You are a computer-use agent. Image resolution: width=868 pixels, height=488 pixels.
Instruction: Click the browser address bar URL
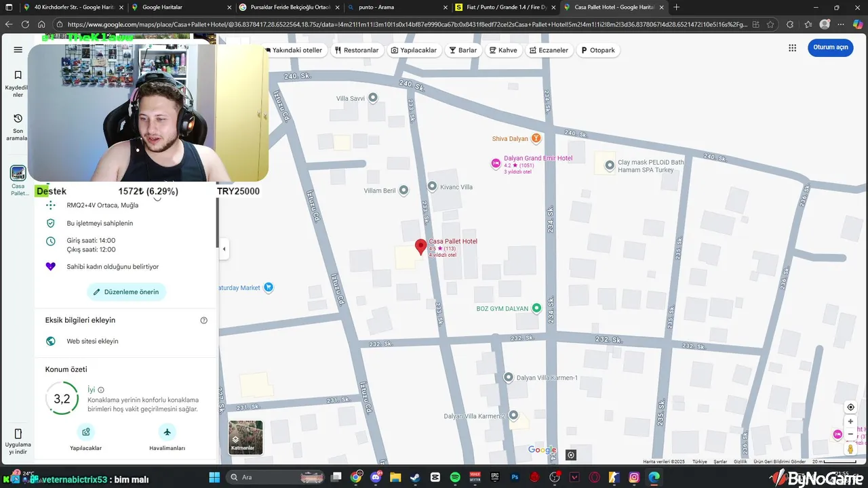click(407, 24)
